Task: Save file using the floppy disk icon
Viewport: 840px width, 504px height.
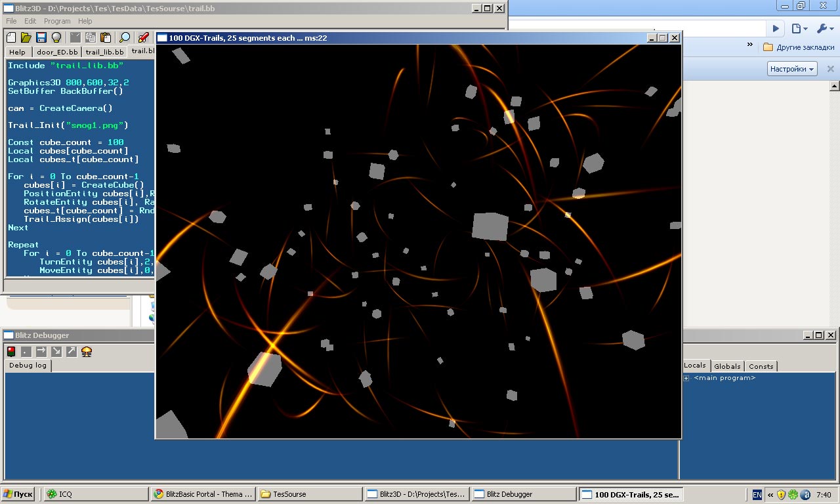Action: point(41,37)
